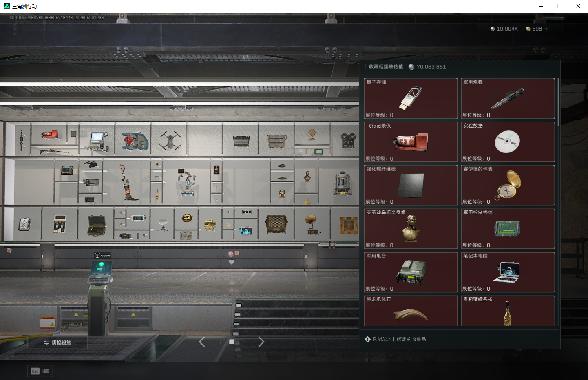Click the 19,904K currency balance
Screen dimensions: 588x380
(x=507, y=29)
